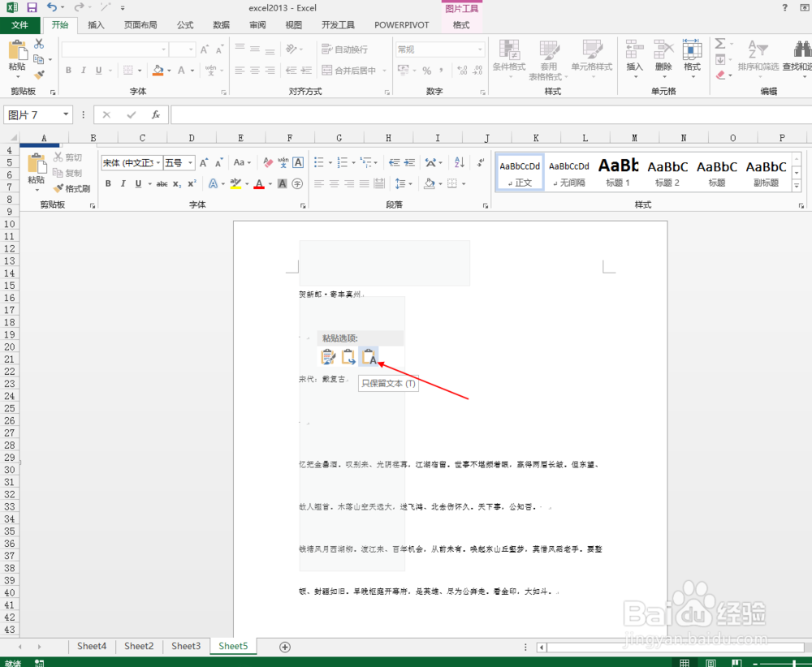Toggle 自动换行 wrap text
812x667 pixels.
pyautogui.click(x=344, y=49)
